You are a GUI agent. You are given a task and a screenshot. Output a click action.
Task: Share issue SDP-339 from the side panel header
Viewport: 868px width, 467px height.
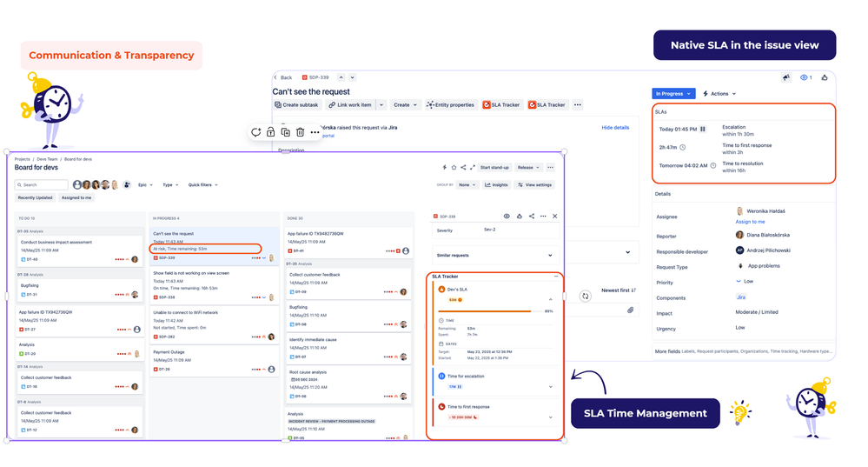(x=532, y=216)
